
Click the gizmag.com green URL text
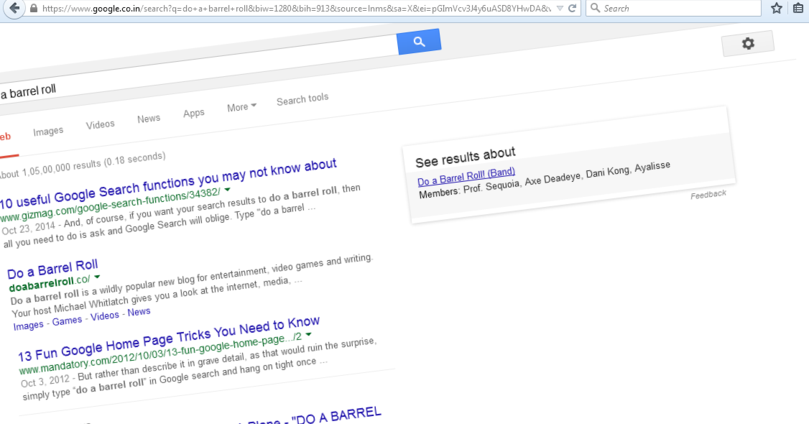tap(110, 205)
